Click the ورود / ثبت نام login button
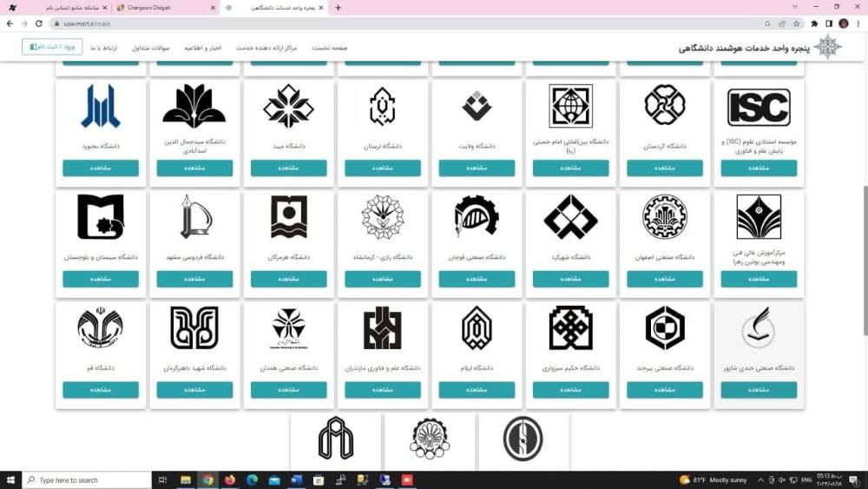The height and width of the screenshot is (489, 868). (52, 47)
